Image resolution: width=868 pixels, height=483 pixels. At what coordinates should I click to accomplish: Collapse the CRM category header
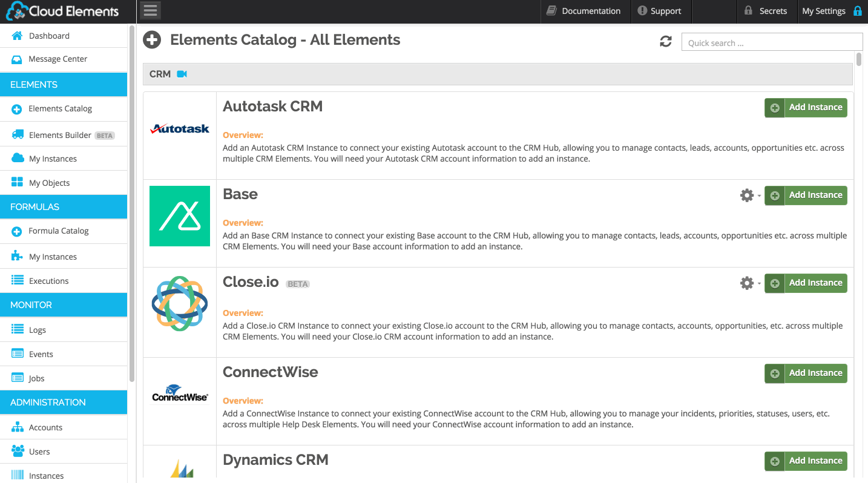160,74
